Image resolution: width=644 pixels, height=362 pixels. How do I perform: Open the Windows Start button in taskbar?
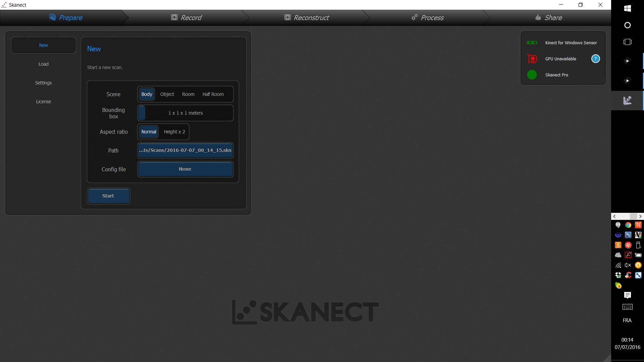[x=627, y=8]
